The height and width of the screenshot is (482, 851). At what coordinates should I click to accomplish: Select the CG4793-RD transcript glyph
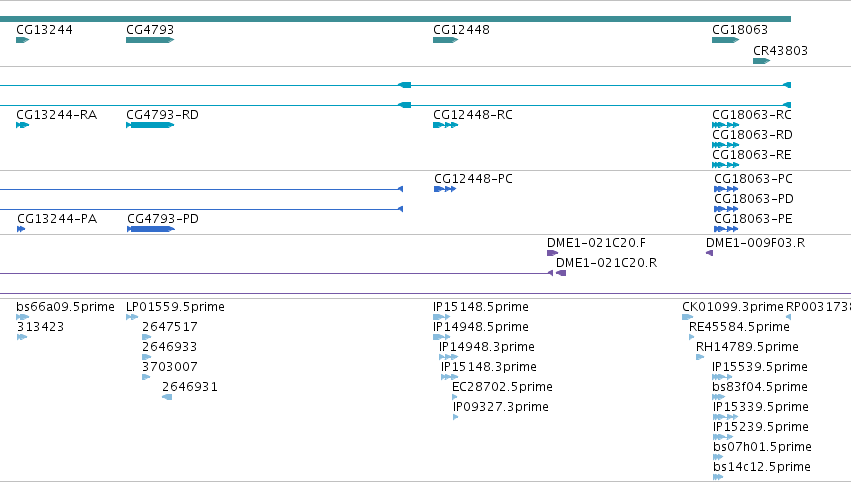(x=150, y=125)
